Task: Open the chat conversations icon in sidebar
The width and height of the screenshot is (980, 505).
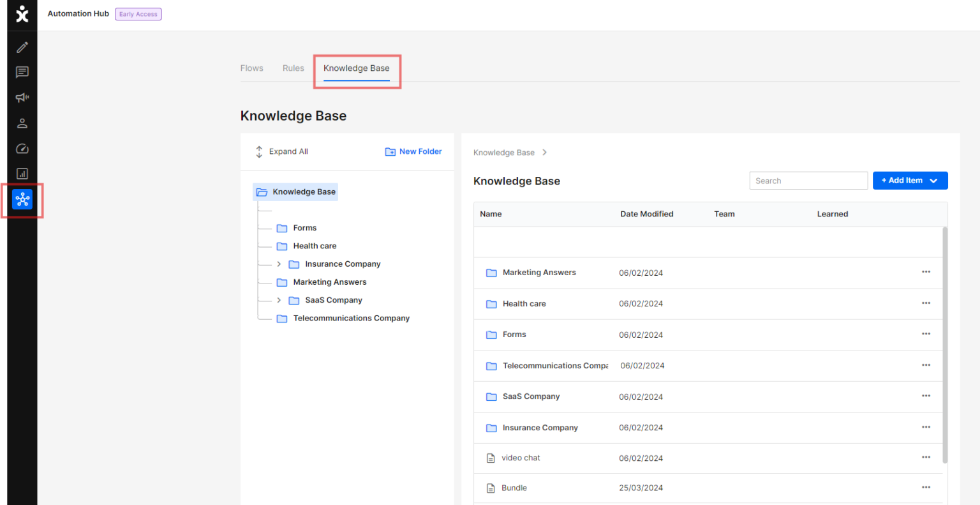Action: 22,72
